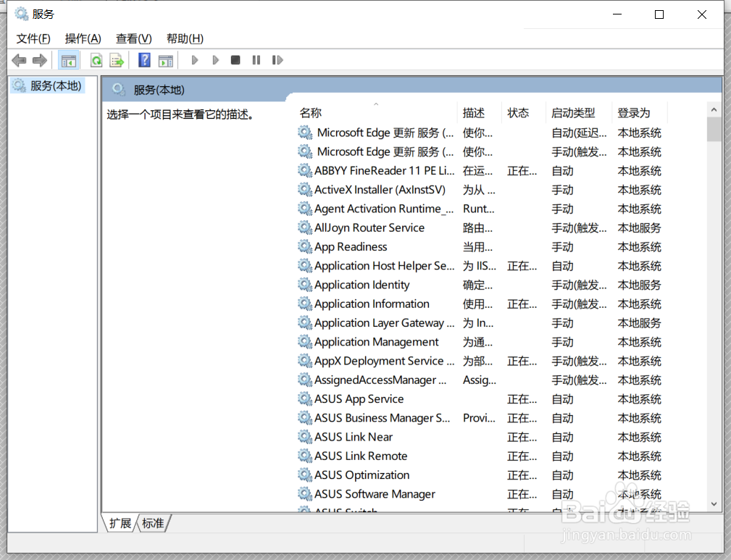Switch to the 扩展 tab
The width and height of the screenshot is (731, 560).
tap(120, 523)
